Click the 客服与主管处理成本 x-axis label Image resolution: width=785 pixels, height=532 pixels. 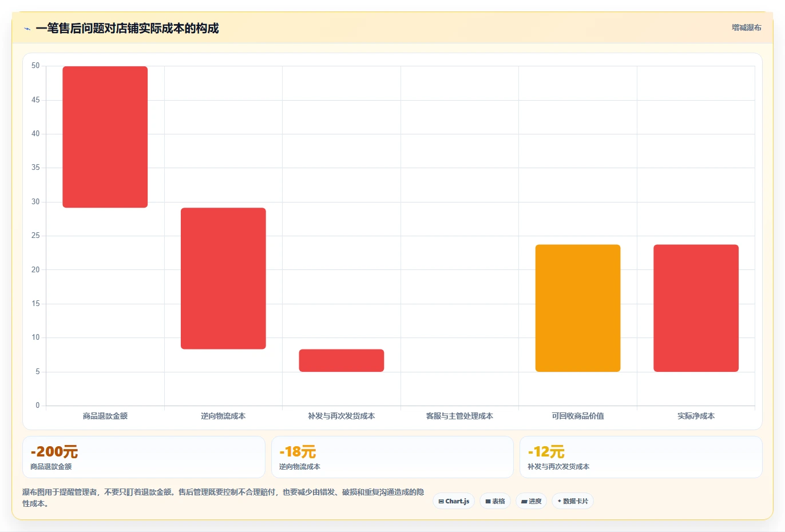coord(459,416)
